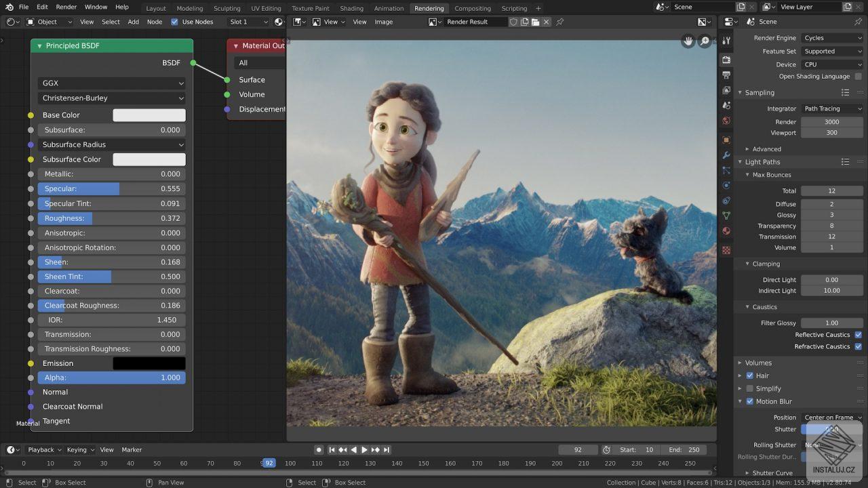Click the pin image icon
868x488 pixels.
tap(560, 22)
